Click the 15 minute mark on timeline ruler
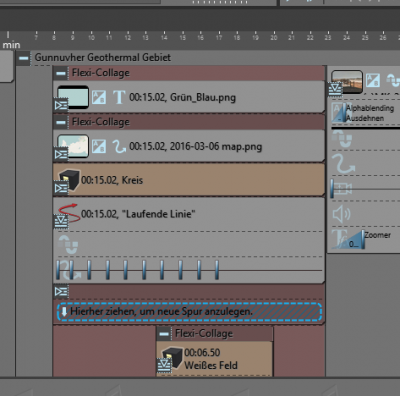 [x=182, y=36]
